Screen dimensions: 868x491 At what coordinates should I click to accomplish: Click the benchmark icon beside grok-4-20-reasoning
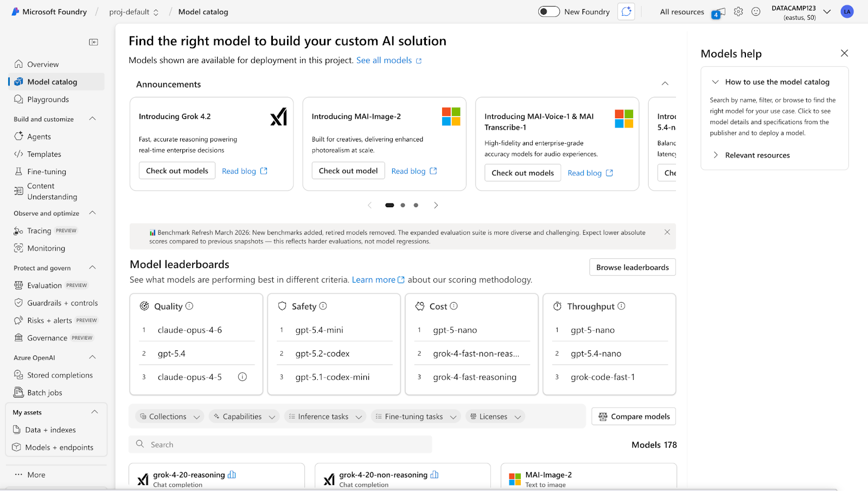(232, 475)
